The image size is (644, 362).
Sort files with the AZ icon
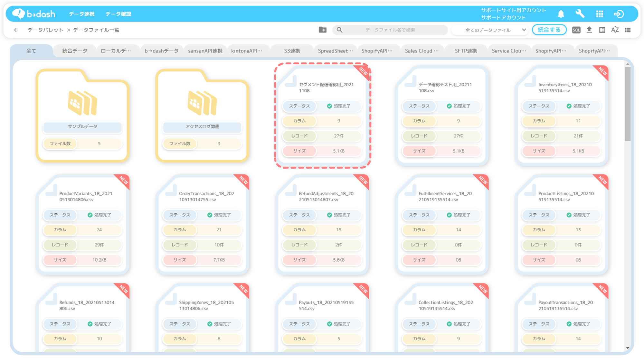615,30
